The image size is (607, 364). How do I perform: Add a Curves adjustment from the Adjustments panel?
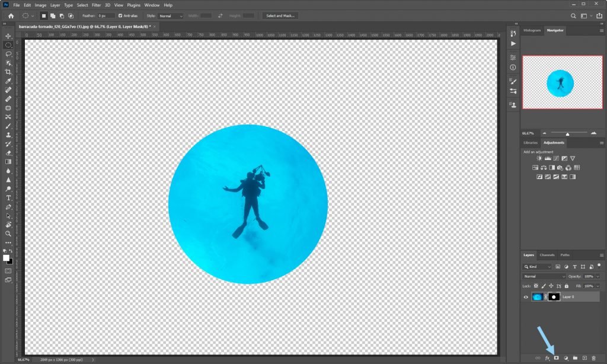[x=556, y=158]
